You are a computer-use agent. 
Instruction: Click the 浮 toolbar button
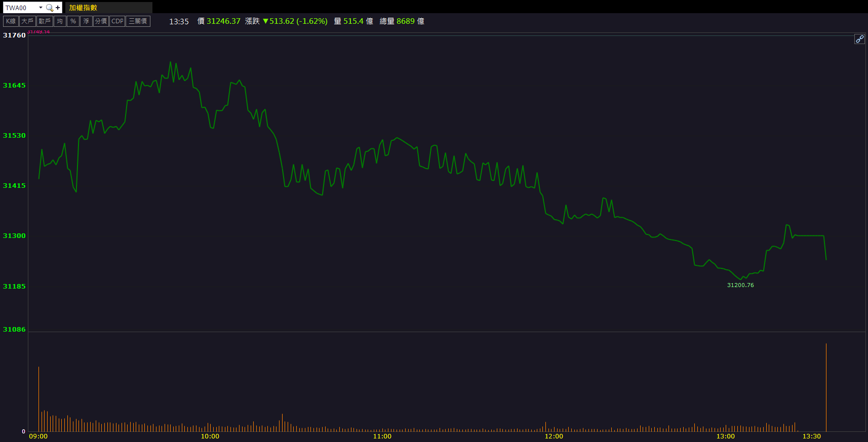86,21
